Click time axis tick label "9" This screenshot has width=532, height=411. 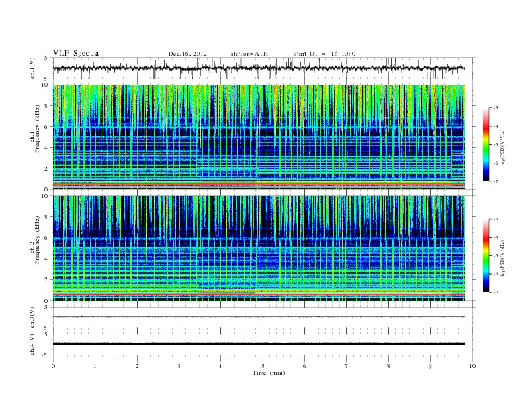click(430, 366)
